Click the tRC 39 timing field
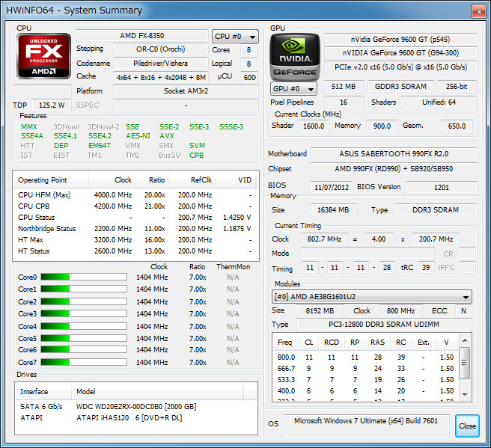 pyautogui.click(x=426, y=268)
